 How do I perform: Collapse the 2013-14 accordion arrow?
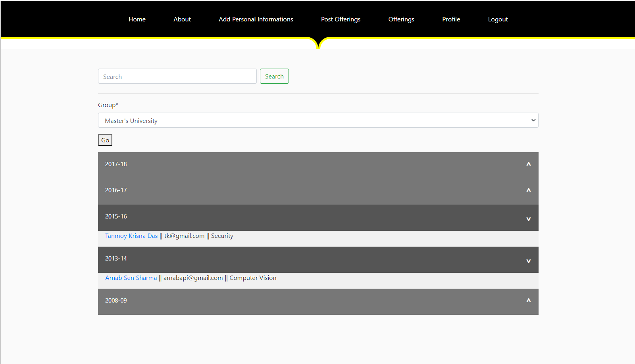click(529, 261)
